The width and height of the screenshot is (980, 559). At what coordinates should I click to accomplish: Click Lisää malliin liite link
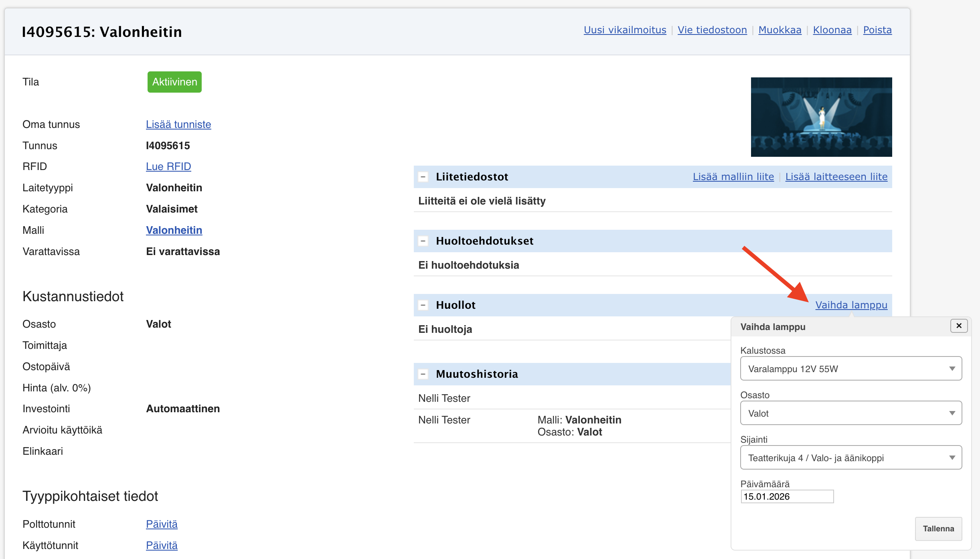point(733,177)
